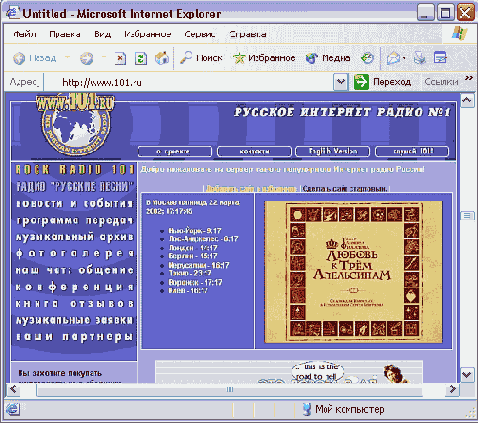Open the Mail toolbar icon

click(393, 59)
